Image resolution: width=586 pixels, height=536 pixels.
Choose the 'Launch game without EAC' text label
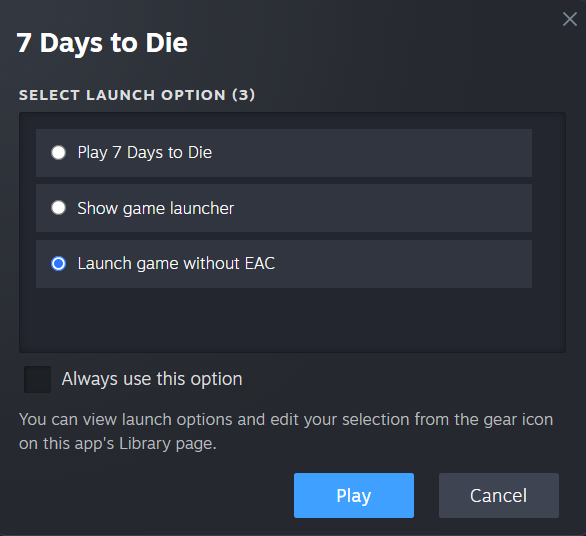176,264
